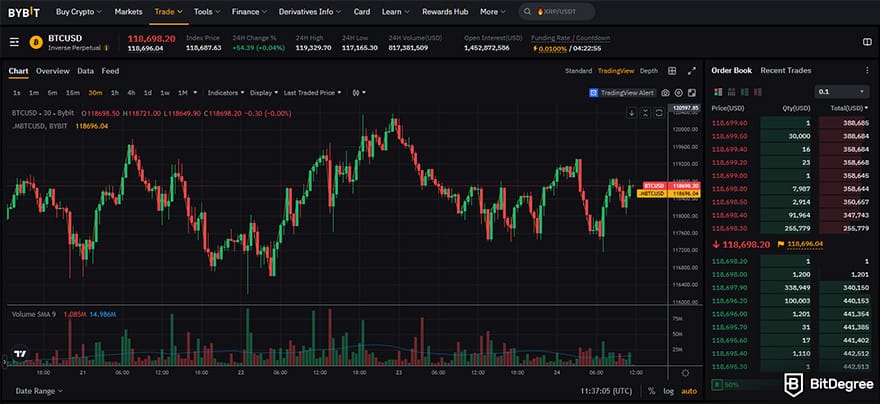The image size is (880, 404).
Task: Open chart settings circle icon
Action: pyautogui.click(x=679, y=93)
